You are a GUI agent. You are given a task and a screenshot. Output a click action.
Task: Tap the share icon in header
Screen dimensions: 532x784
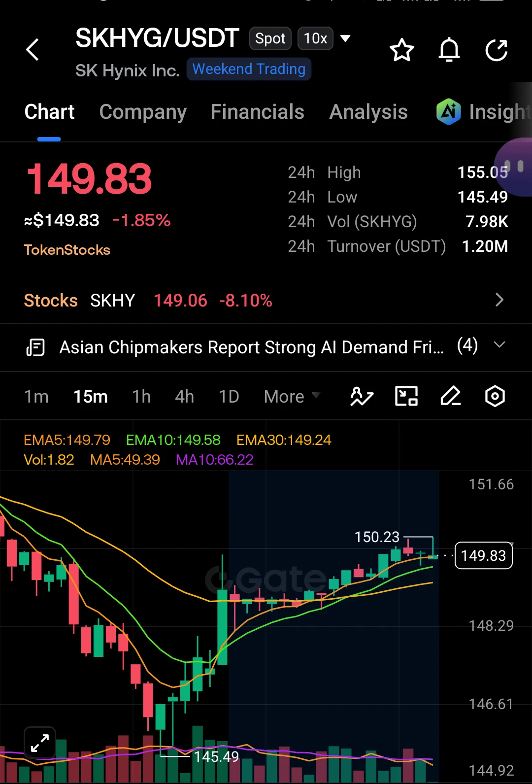click(497, 50)
